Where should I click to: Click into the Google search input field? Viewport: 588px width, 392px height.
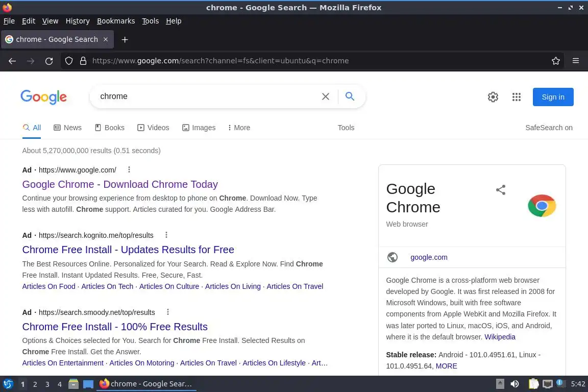click(x=206, y=96)
